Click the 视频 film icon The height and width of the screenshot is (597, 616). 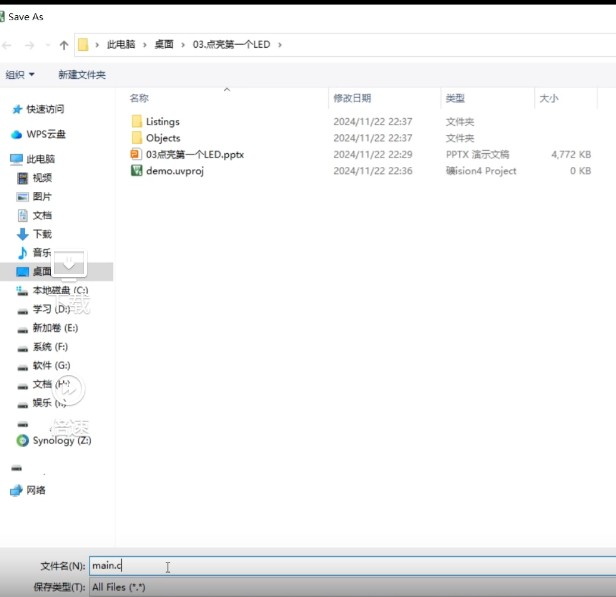(23, 178)
